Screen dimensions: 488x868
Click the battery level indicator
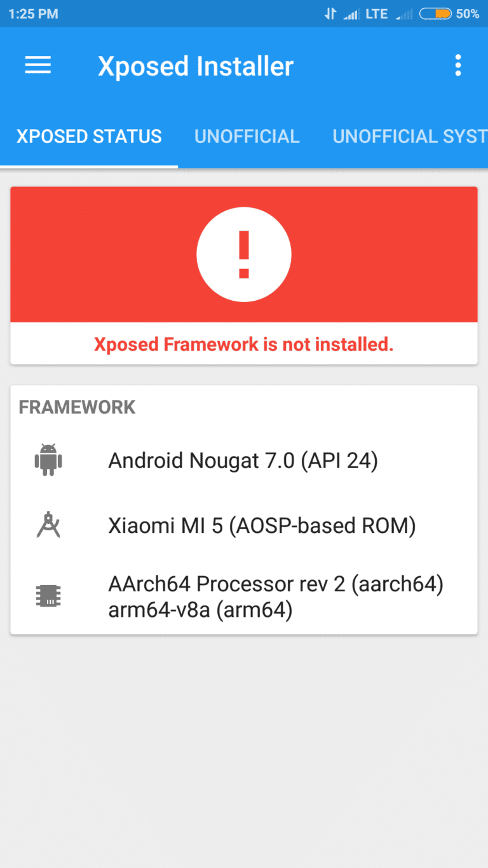(435, 13)
